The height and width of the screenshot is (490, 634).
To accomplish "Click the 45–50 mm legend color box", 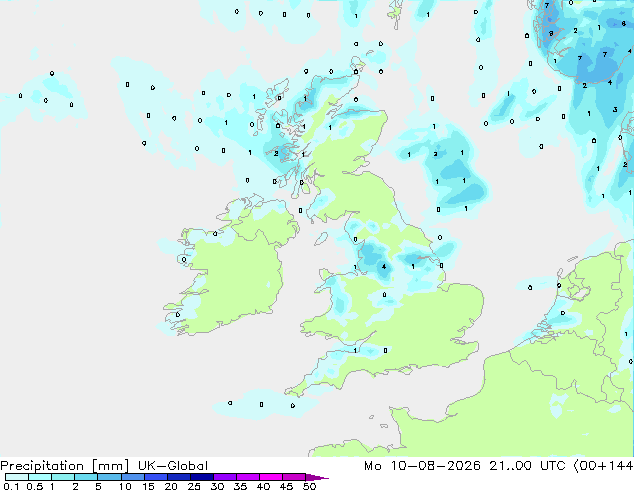I will pos(294,477).
